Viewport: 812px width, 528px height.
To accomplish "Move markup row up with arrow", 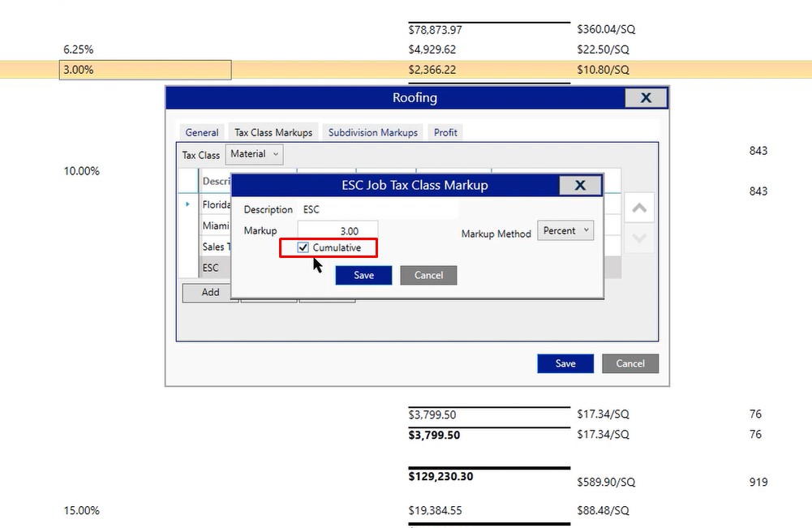I will pyautogui.click(x=638, y=208).
